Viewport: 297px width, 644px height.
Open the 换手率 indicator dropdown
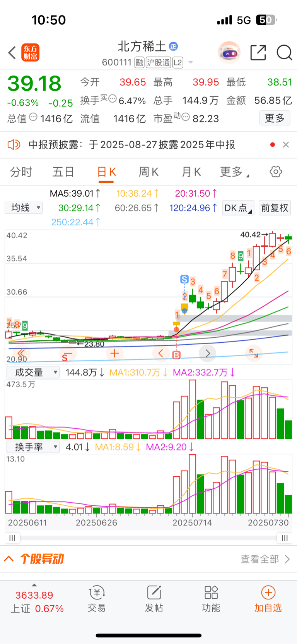click(33, 447)
